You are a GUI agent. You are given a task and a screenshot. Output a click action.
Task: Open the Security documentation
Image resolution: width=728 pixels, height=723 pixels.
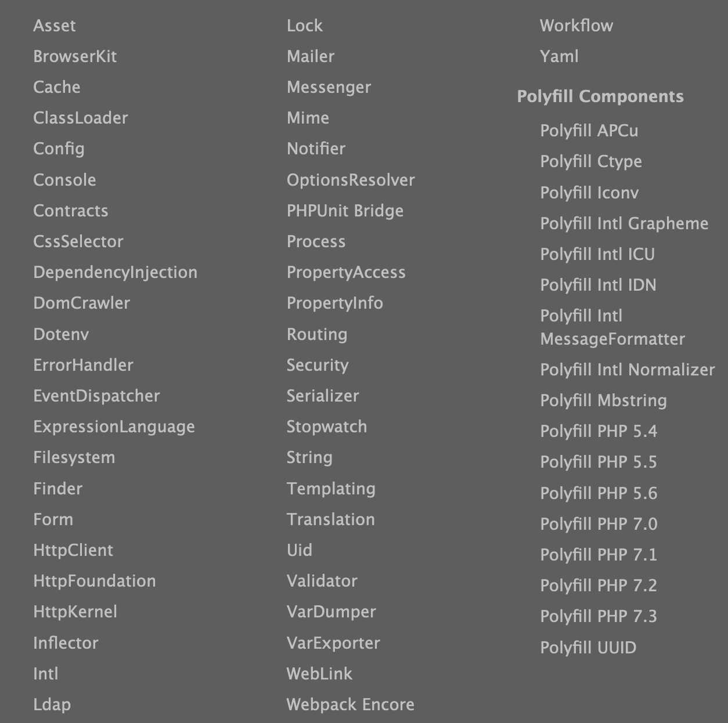click(318, 365)
